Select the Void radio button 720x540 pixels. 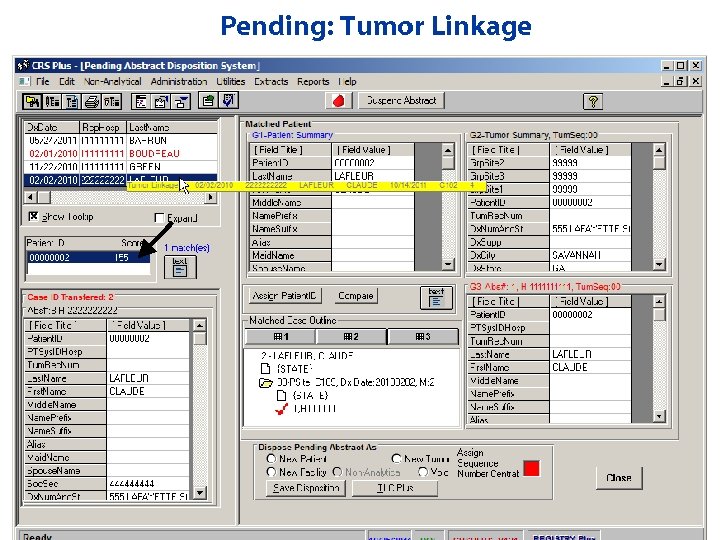coord(423,472)
